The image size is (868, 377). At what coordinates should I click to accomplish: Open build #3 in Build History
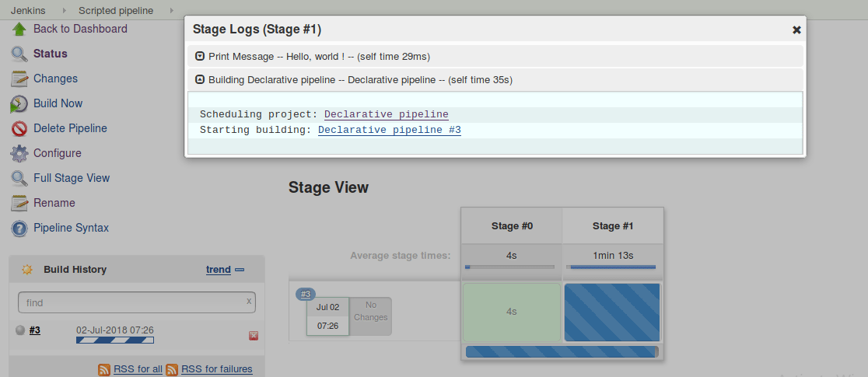pos(34,330)
